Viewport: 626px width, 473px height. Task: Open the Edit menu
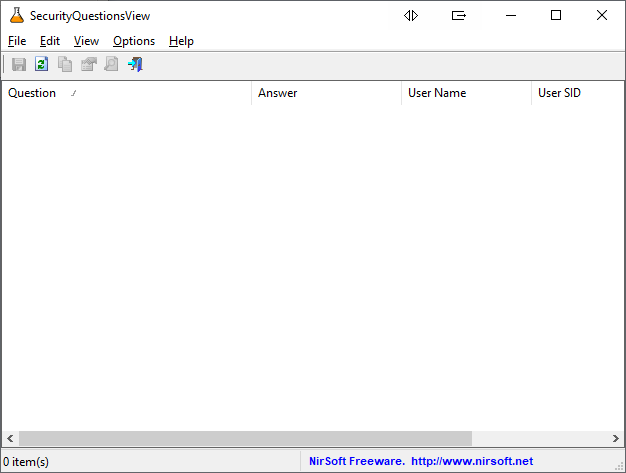point(50,41)
